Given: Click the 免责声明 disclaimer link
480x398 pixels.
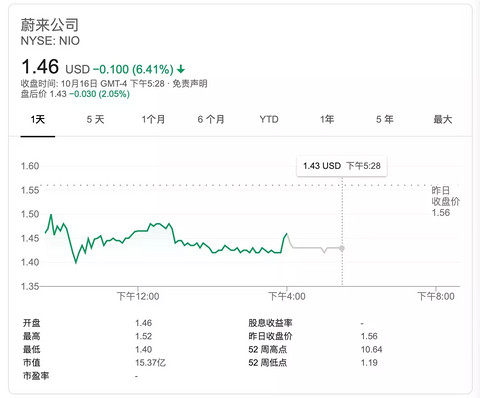Looking at the screenshot, I should click(190, 83).
